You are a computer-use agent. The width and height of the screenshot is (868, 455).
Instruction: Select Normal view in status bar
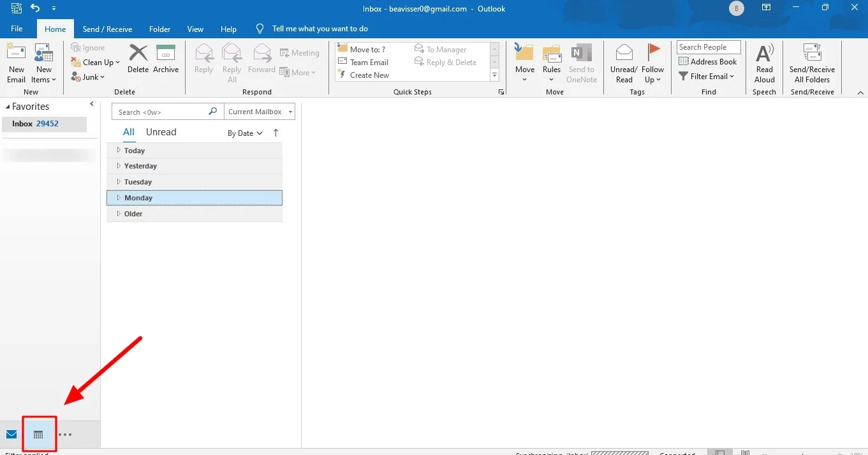tap(719, 452)
